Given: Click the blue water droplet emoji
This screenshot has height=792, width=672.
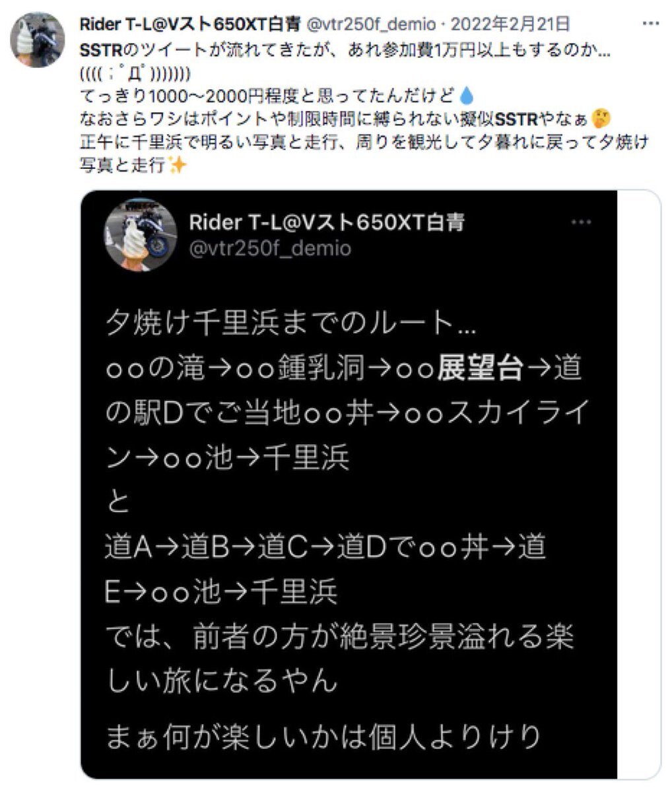Looking at the screenshot, I should [466, 96].
